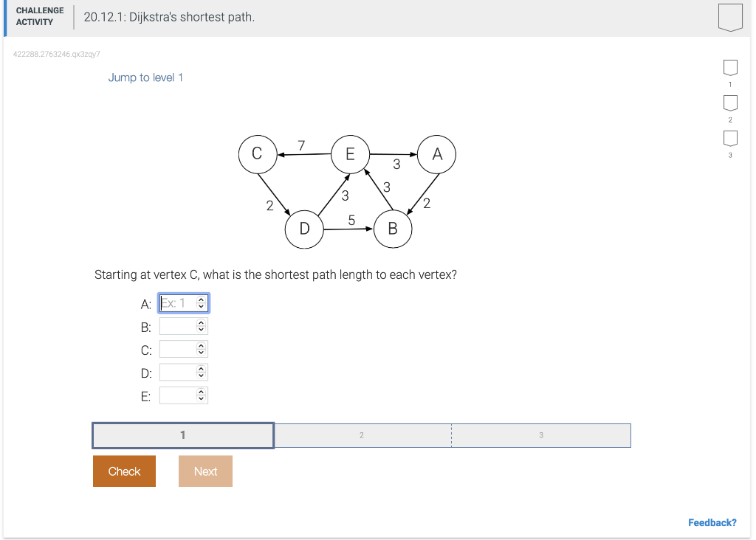Image resolution: width=756 pixels, height=540 pixels.
Task: Click inside the B answer input box
Action: coord(177,325)
